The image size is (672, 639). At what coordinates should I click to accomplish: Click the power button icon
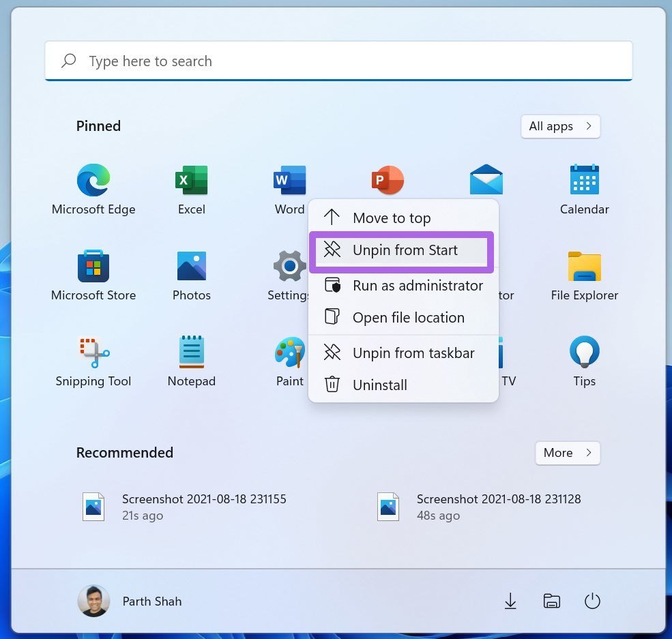click(592, 601)
